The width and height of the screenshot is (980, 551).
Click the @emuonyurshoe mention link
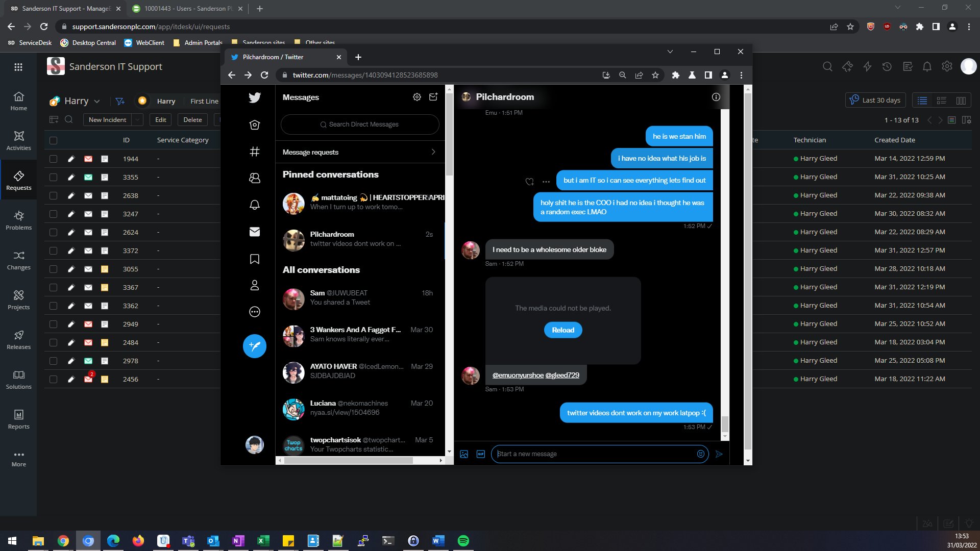pos(518,375)
